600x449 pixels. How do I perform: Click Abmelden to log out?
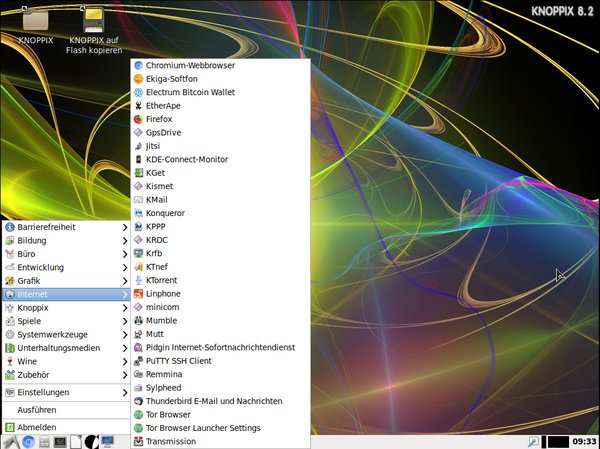[66, 427]
